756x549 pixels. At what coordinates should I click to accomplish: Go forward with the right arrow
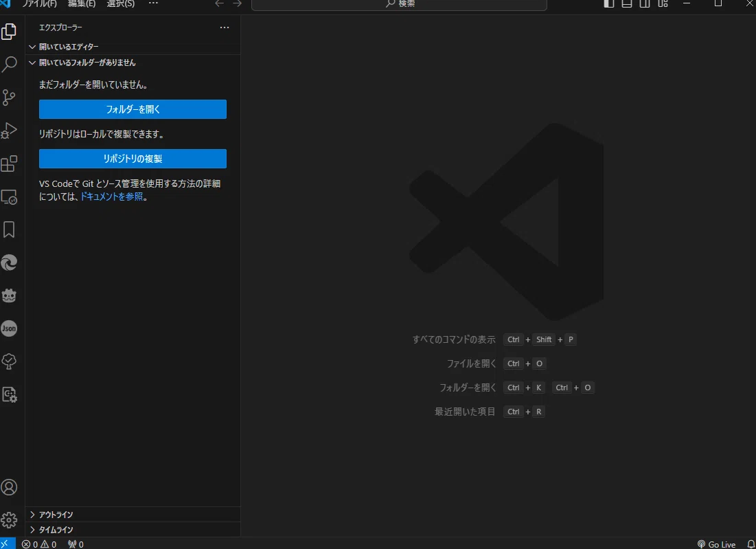(x=237, y=3)
